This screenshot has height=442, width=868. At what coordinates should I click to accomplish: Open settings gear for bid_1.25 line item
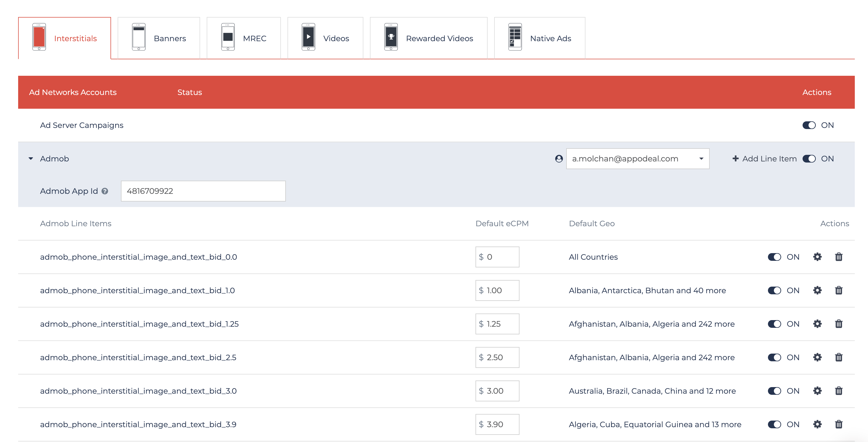click(817, 324)
